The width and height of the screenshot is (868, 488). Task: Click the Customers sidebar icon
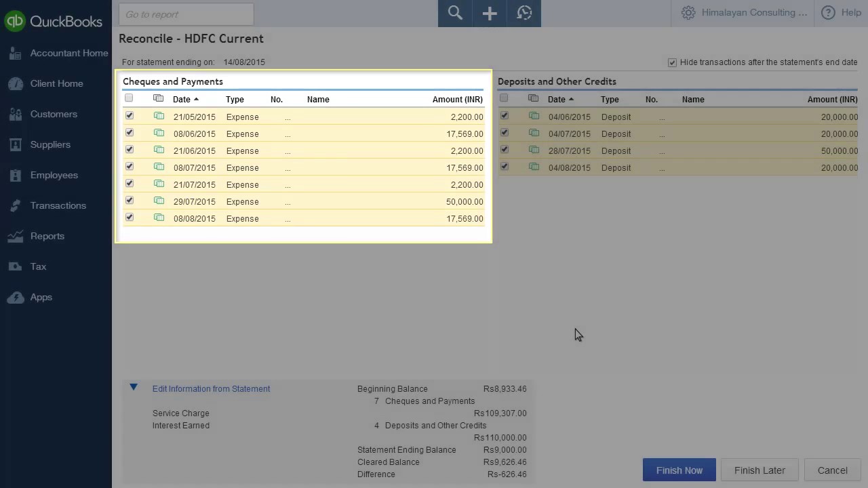click(x=16, y=115)
